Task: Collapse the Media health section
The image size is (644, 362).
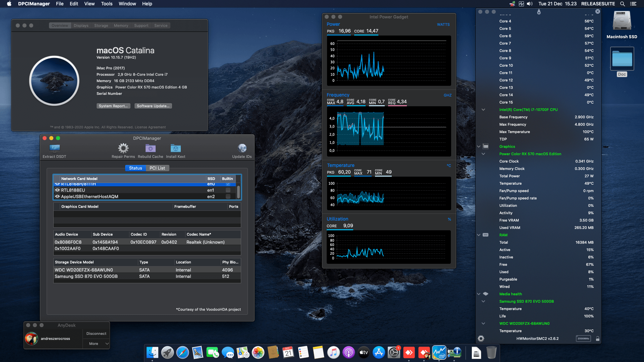Action: click(x=479, y=294)
